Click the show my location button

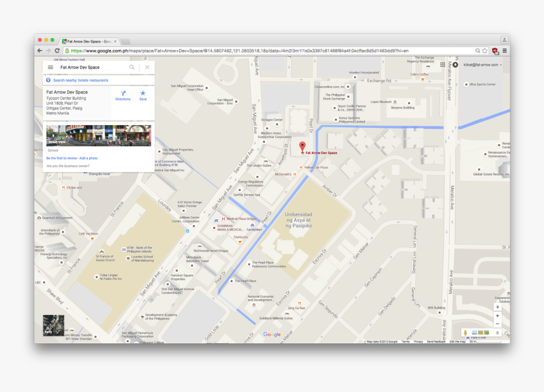click(497, 307)
